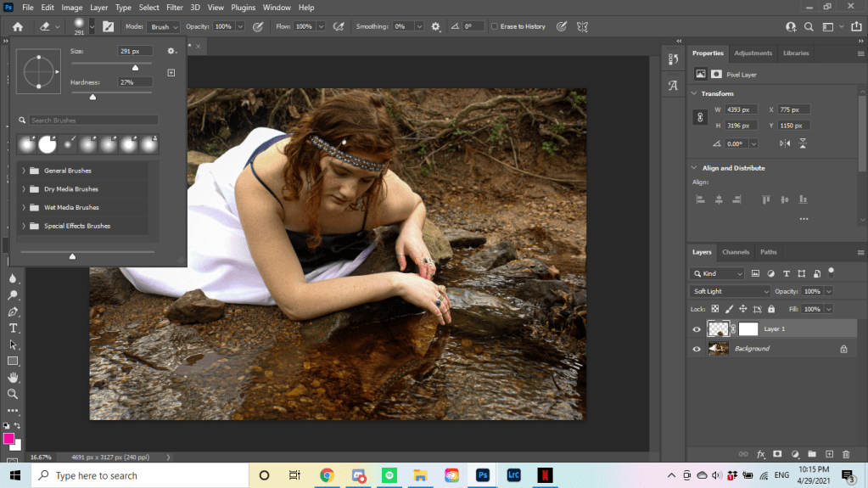Expand the General Brushes folder
The width and height of the screenshot is (868, 488).
click(x=24, y=171)
